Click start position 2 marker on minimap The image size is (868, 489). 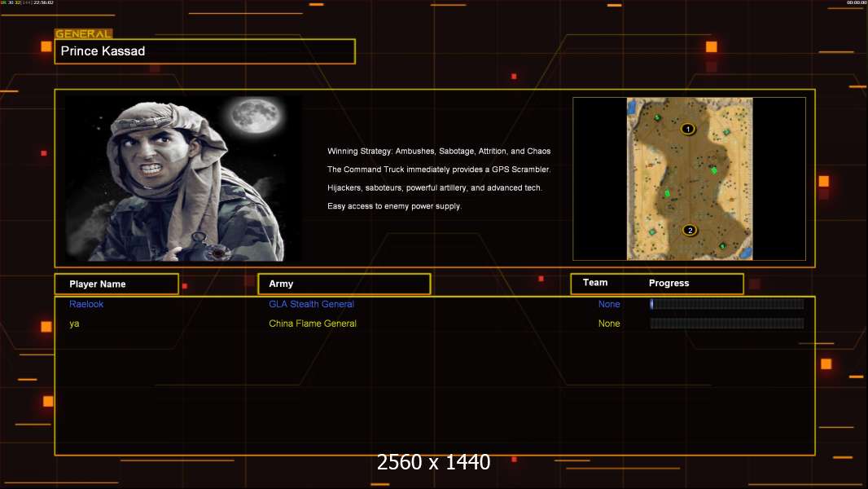pyautogui.click(x=690, y=230)
